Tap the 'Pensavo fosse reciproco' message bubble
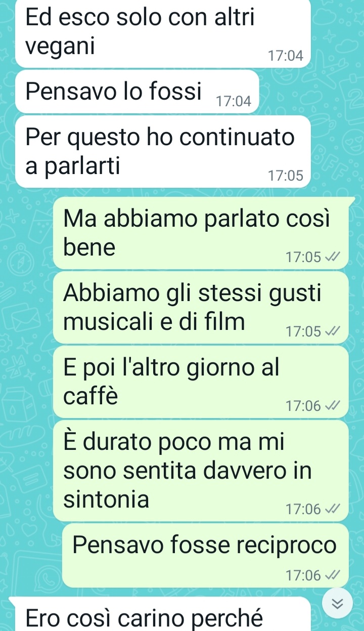 tap(206, 556)
